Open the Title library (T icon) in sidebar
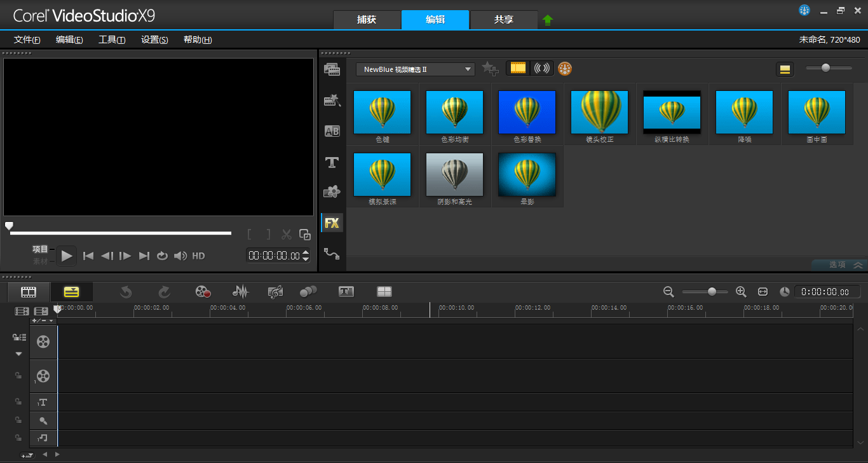 pyautogui.click(x=332, y=162)
